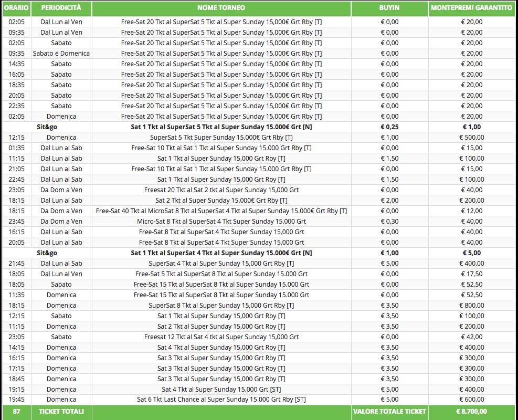Select the 01:35 time cell
This screenshot has height=420, width=518.
pos(16,148)
